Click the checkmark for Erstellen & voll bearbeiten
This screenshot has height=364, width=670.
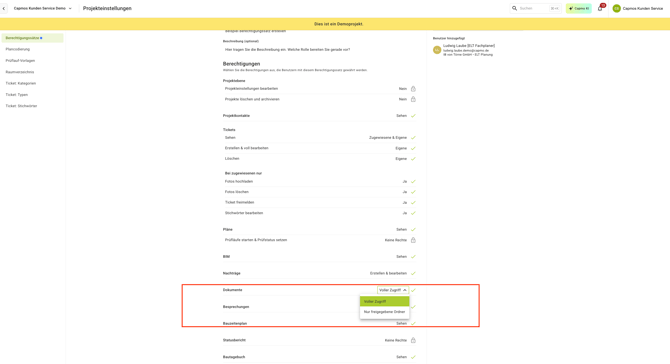click(x=413, y=148)
